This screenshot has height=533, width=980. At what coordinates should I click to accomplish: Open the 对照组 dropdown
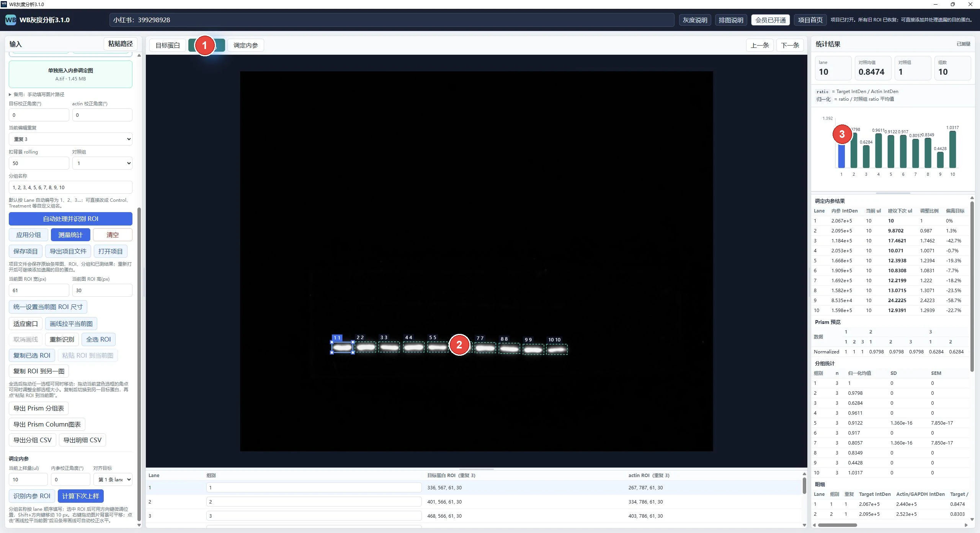tap(102, 163)
